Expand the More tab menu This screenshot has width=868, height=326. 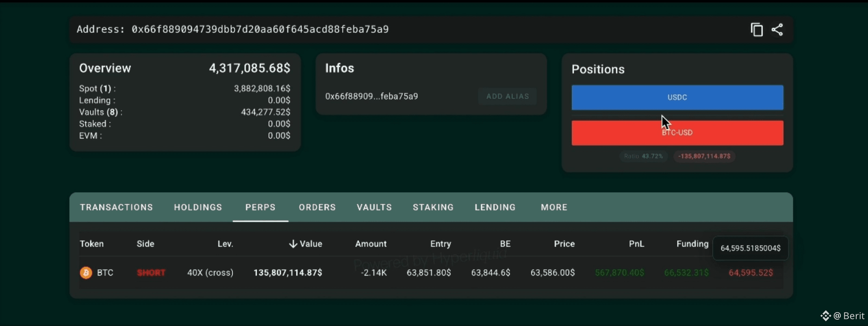tap(554, 207)
